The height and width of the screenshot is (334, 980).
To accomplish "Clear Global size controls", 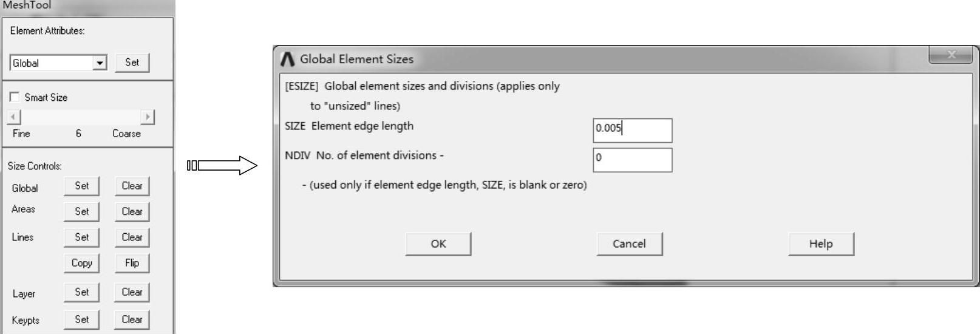I will click(132, 186).
